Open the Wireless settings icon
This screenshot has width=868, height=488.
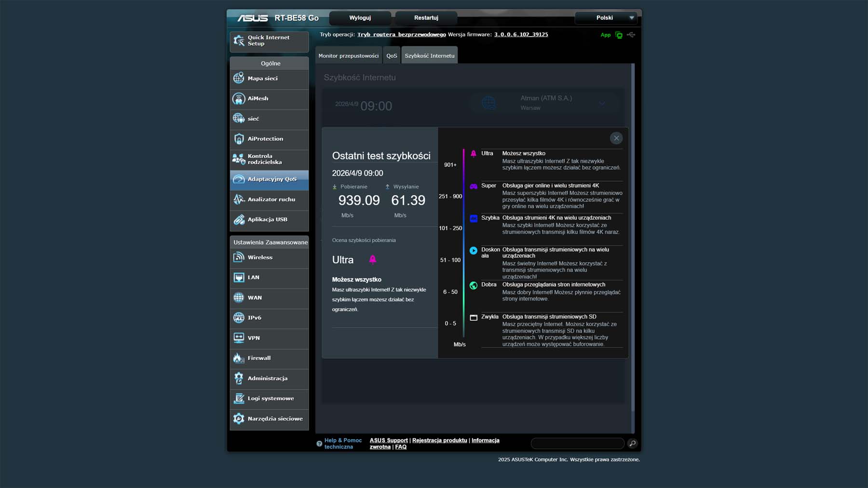(x=239, y=258)
